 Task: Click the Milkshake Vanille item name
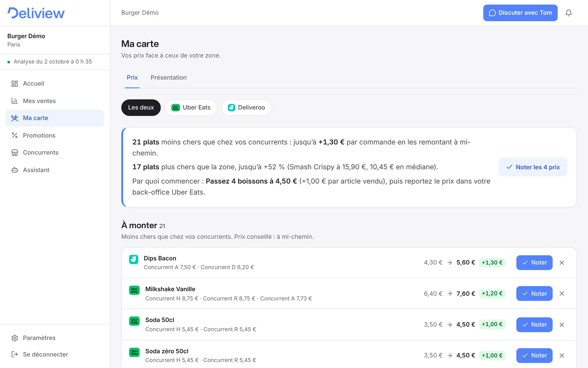170,289
